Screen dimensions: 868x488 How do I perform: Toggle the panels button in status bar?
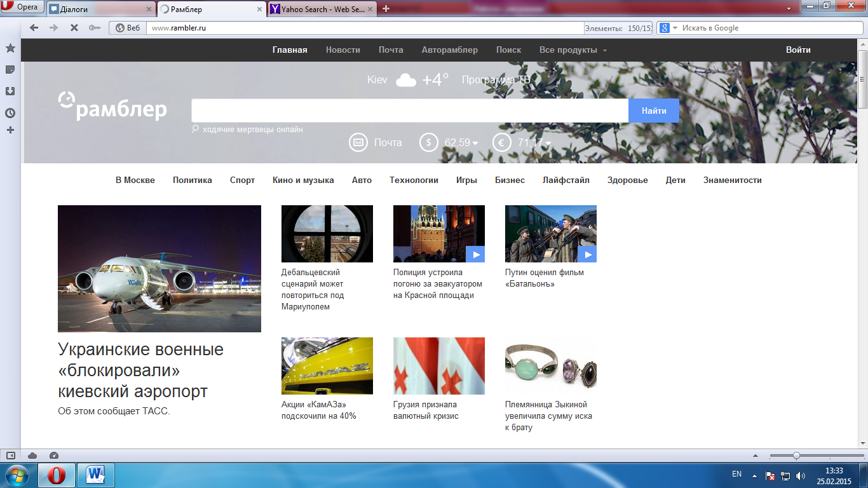(10, 456)
